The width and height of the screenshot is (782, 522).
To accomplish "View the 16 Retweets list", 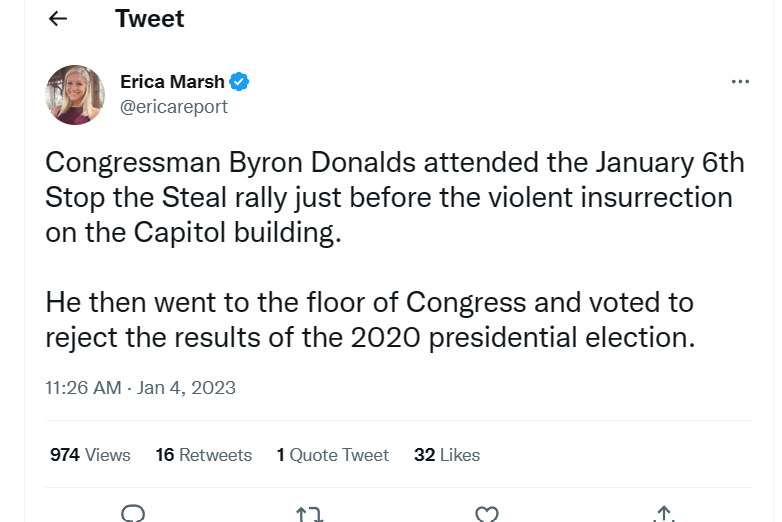I will (203, 455).
